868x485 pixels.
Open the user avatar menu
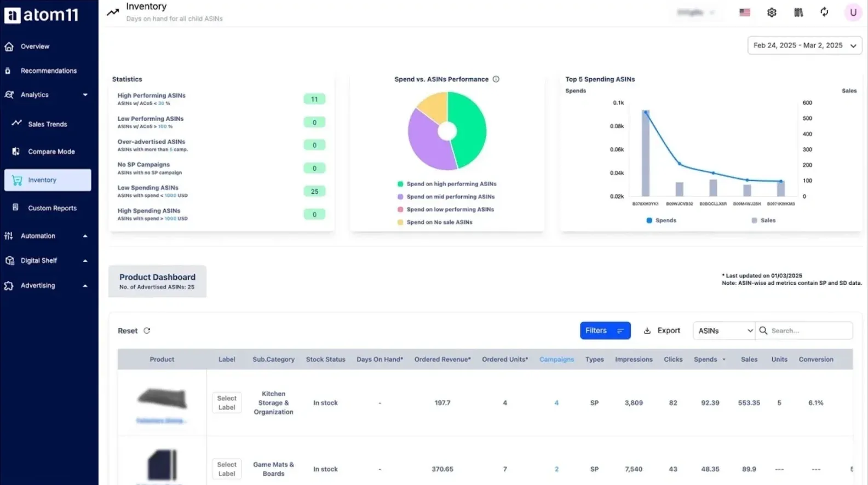pyautogui.click(x=853, y=12)
